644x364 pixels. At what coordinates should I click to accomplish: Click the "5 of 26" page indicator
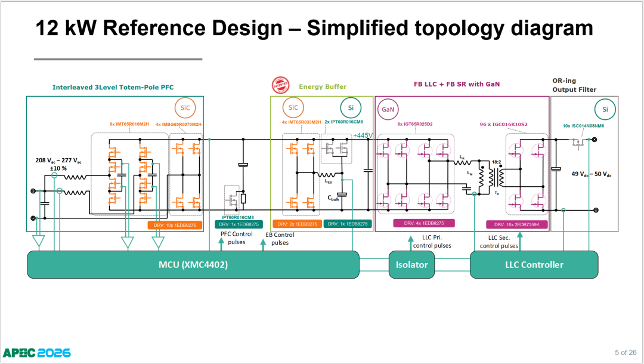[626, 353]
